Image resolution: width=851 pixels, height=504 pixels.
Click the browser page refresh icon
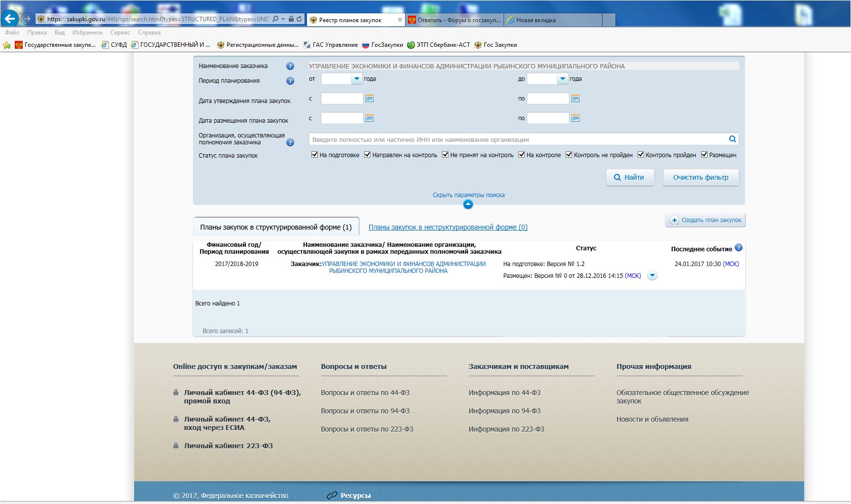pos(299,19)
